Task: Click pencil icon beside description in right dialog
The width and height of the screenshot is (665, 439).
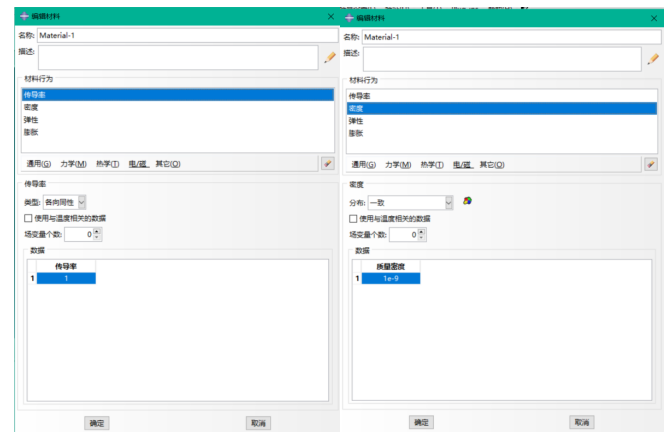Action: tap(653, 59)
